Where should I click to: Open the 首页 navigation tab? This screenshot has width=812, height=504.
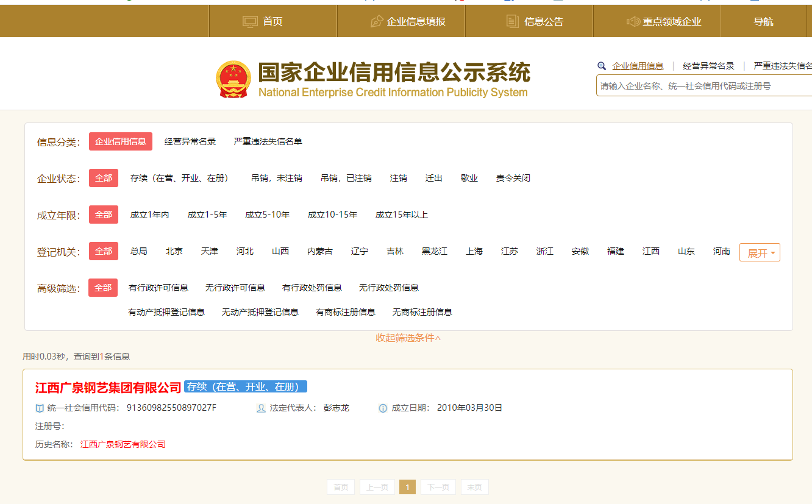272,21
